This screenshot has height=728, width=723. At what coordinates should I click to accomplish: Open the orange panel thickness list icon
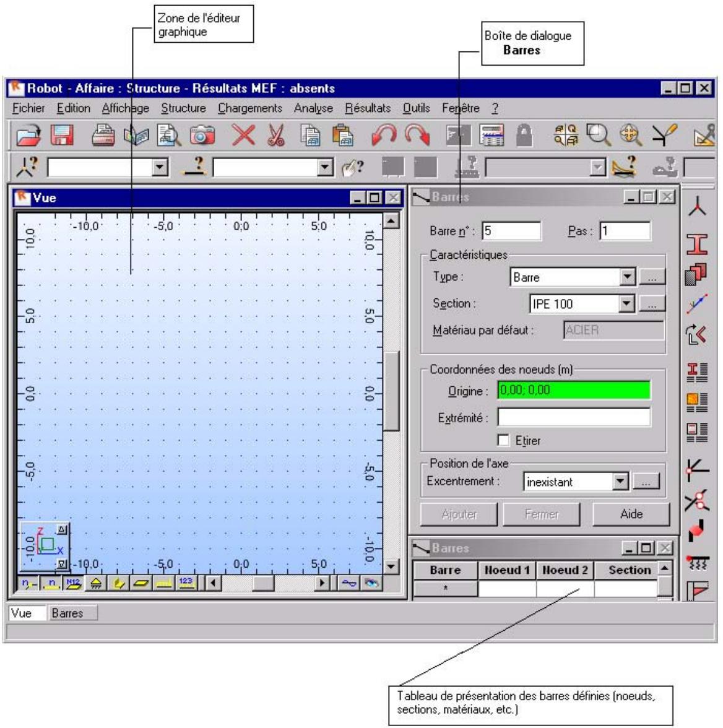(697, 402)
